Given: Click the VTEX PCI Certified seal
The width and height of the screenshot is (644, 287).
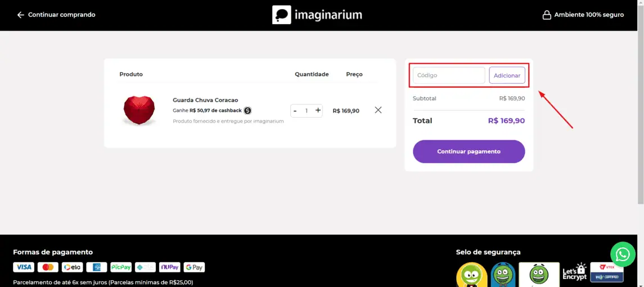Looking at the screenshot, I should pyautogui.click(x=607, y=272).
